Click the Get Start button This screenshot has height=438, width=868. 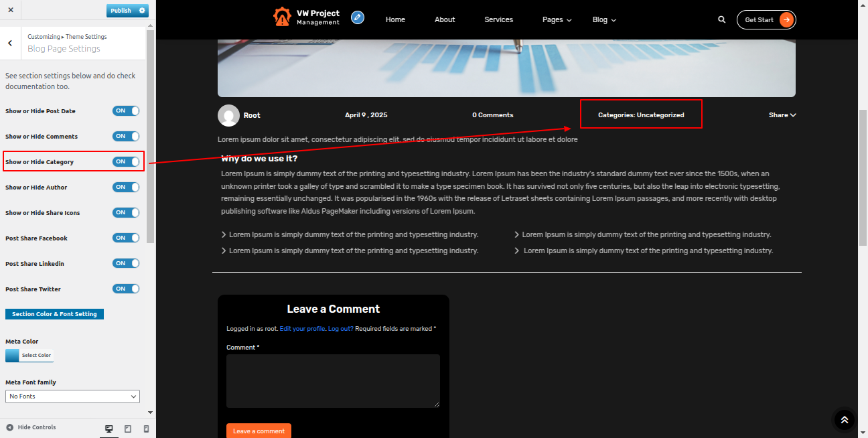pyautogui.click(x=766, y=20)
